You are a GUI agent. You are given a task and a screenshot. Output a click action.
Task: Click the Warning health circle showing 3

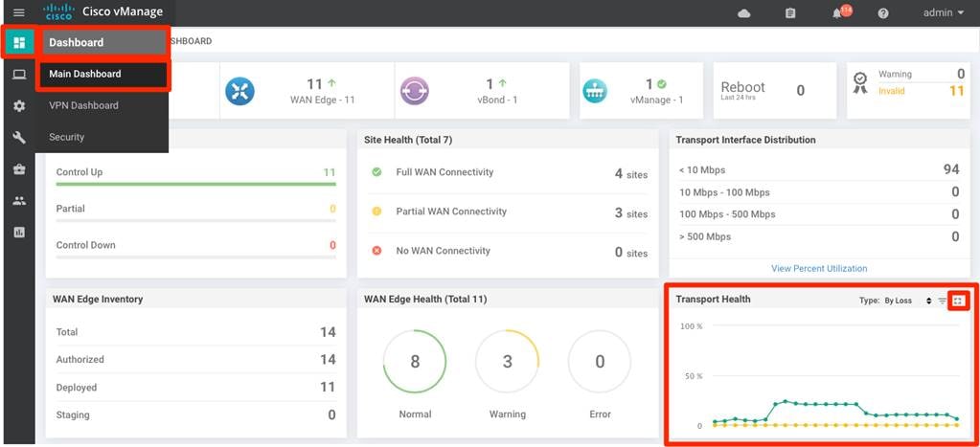507,362
